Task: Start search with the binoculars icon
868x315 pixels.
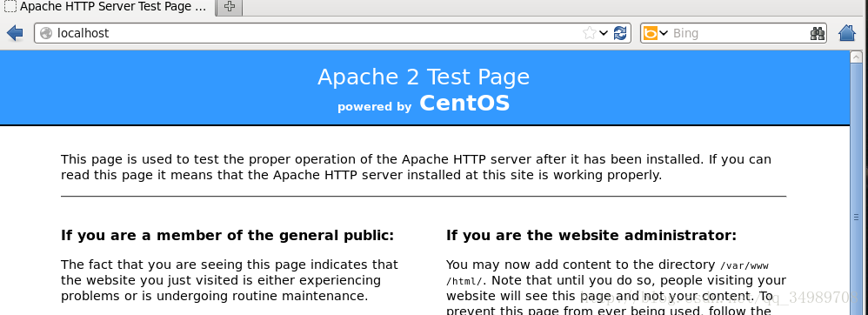Action: 817,33
